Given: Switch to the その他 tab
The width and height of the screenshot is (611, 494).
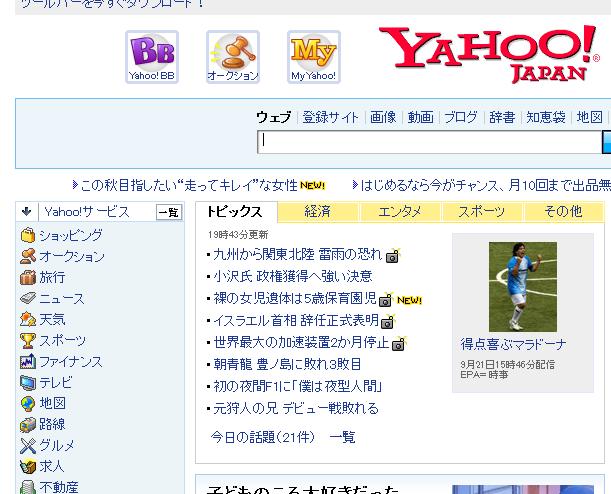Looking at the screenshot, I should pos(563,212).
